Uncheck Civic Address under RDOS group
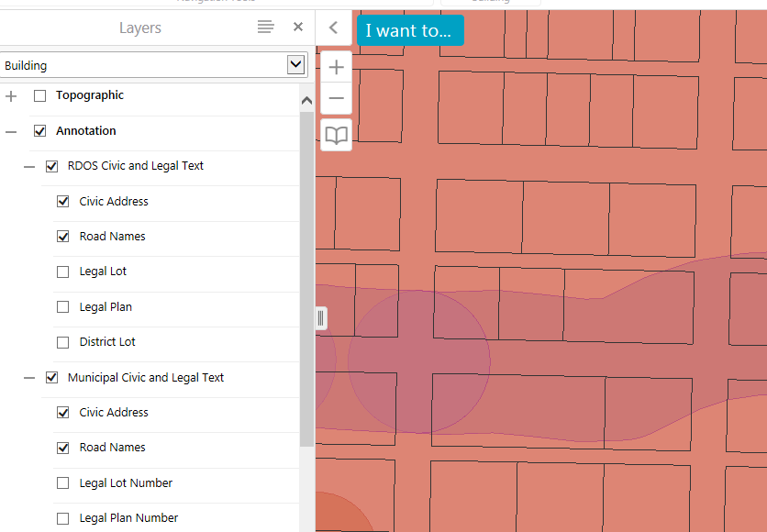The width and height of the screenshot is (767, 532). pyautogui.click(x=63, y=202)
